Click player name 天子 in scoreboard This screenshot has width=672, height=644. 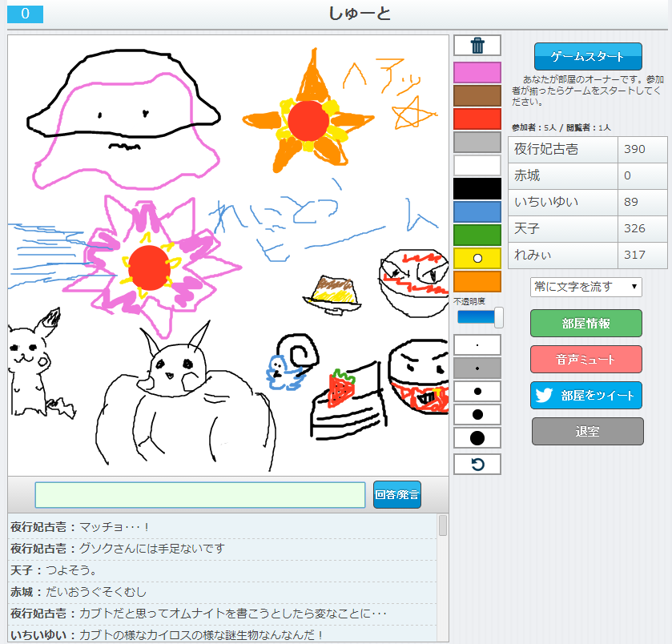[x=527, y=228]
